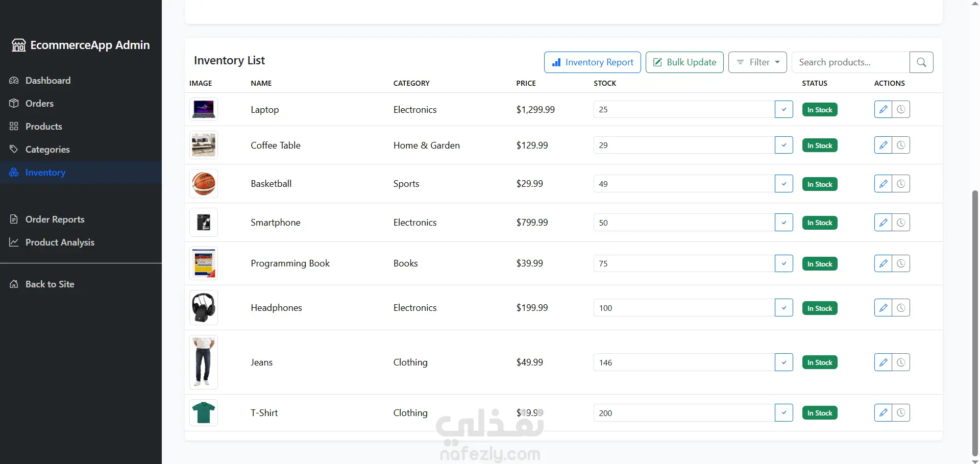Edit the T-Shirt inventory entry

[883, 413]
